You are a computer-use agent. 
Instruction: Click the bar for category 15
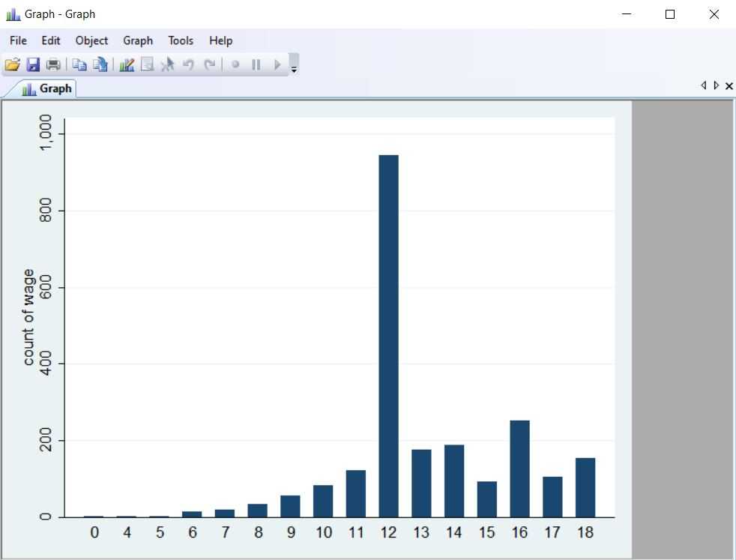click(x=486, y=499)
